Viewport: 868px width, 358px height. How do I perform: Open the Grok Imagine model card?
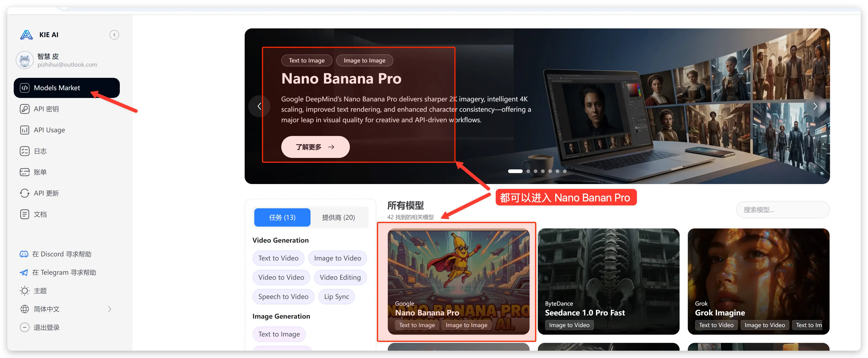(x=758, y=282)
